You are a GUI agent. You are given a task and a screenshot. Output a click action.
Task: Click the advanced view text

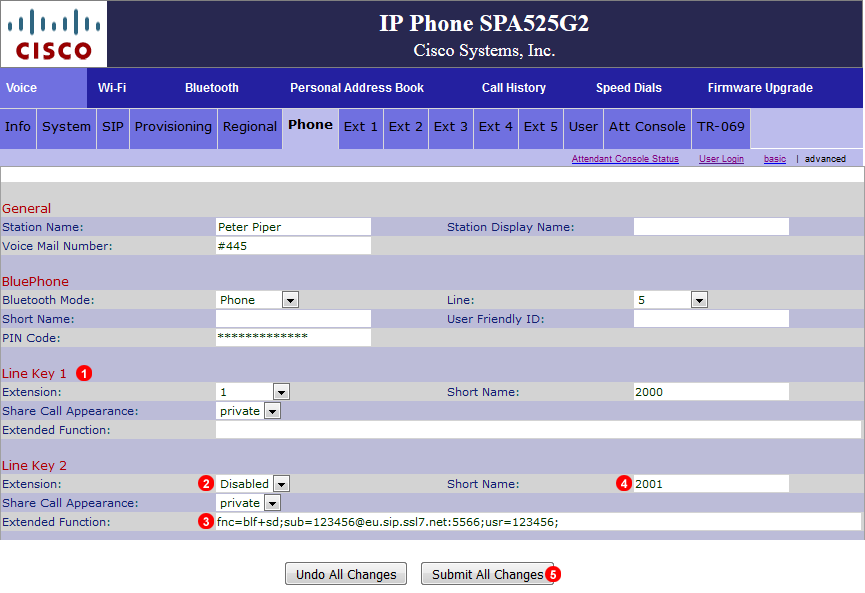825,159
